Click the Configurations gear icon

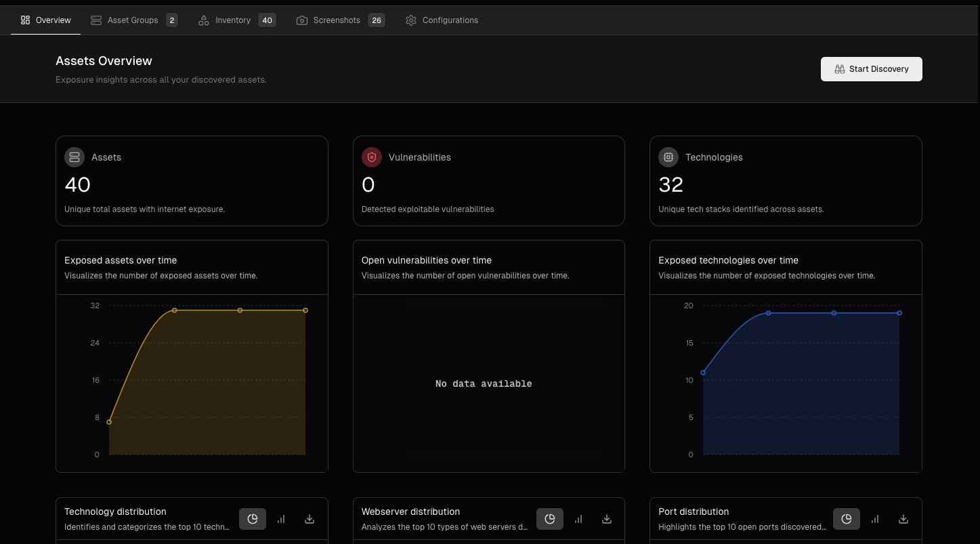411,20
